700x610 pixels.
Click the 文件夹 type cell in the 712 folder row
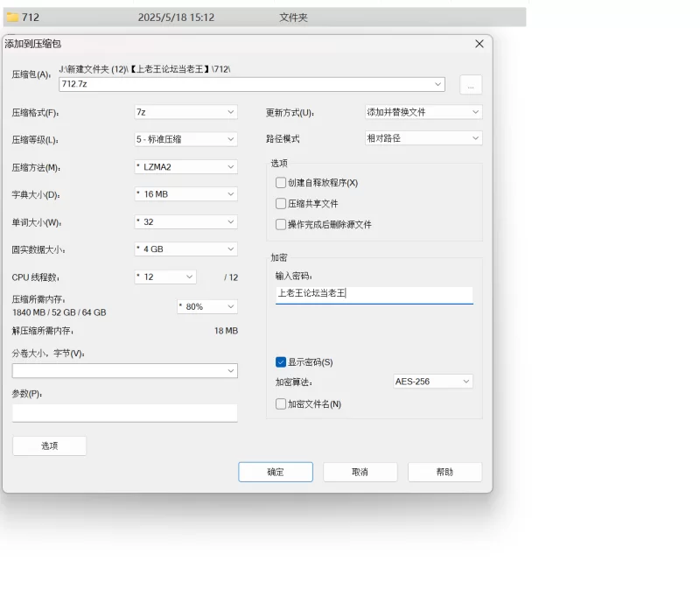tap(293, 18)
